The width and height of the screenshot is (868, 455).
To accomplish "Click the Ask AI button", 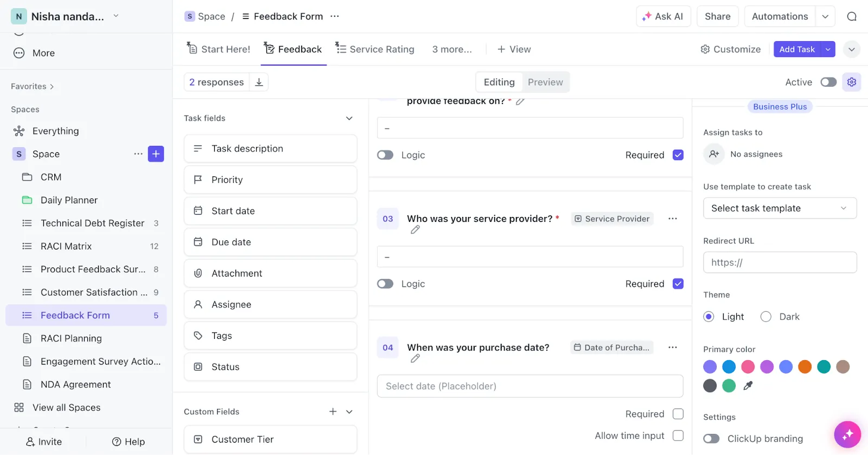I will [x=663, y=16].
